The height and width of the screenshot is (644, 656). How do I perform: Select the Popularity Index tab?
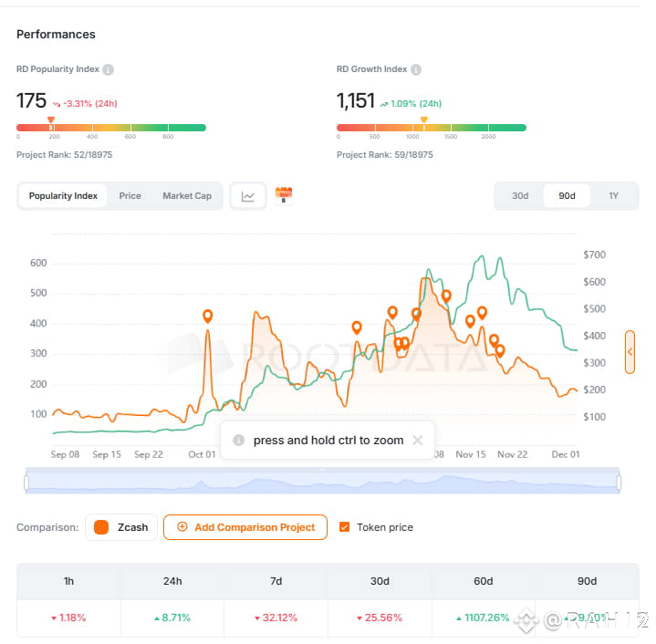(x=63, y=196)
